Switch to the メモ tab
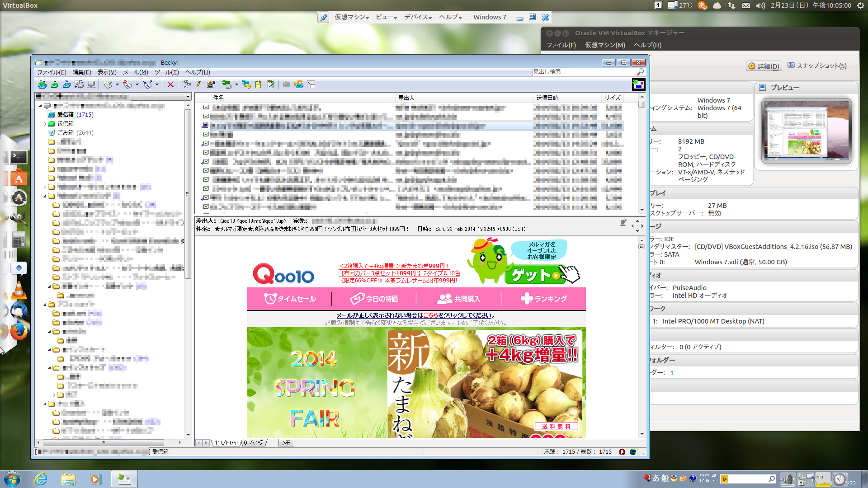The width and height of the screenshot is (868, 488). 286,443
